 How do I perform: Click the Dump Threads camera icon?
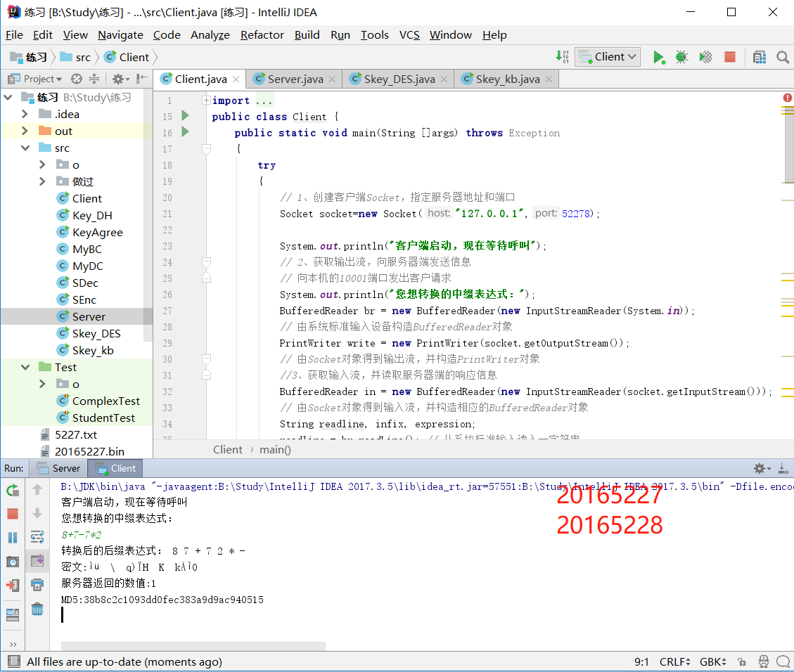(13, 561)
